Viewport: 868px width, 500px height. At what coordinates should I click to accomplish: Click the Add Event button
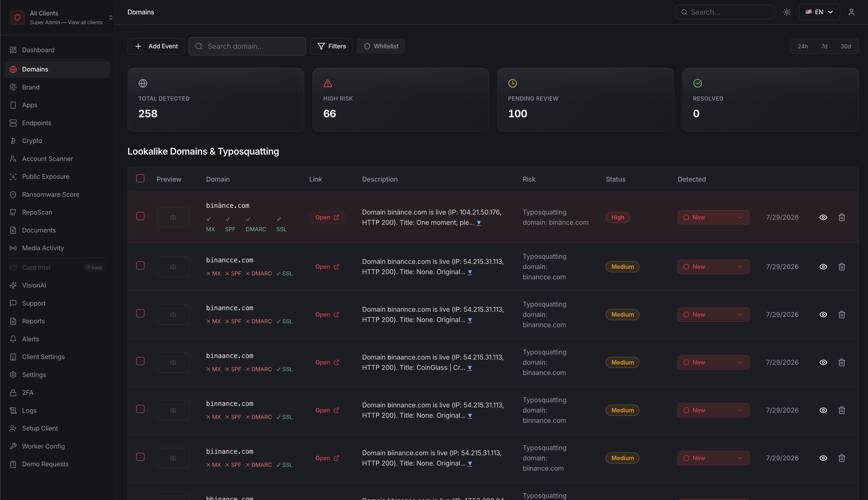click(x=156, y=46)
